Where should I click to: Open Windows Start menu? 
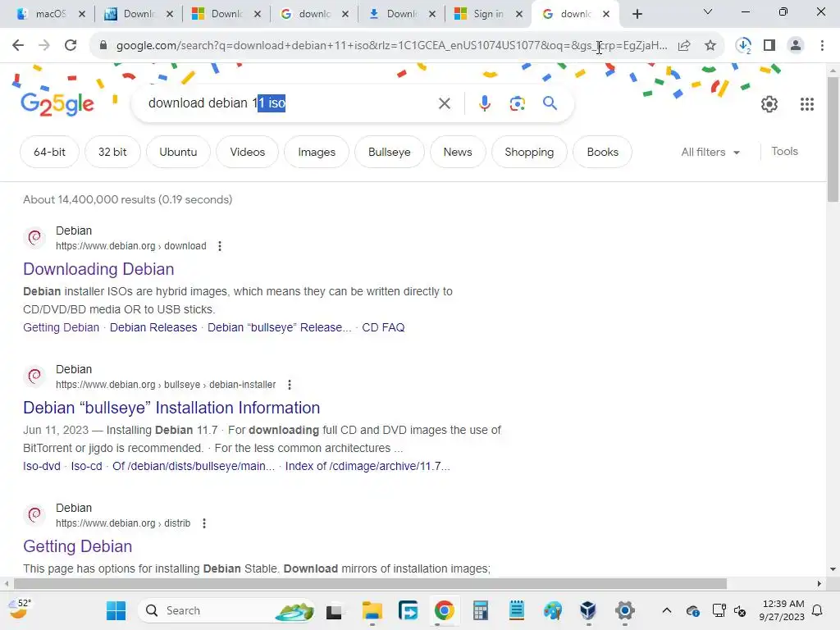[116, 610]
